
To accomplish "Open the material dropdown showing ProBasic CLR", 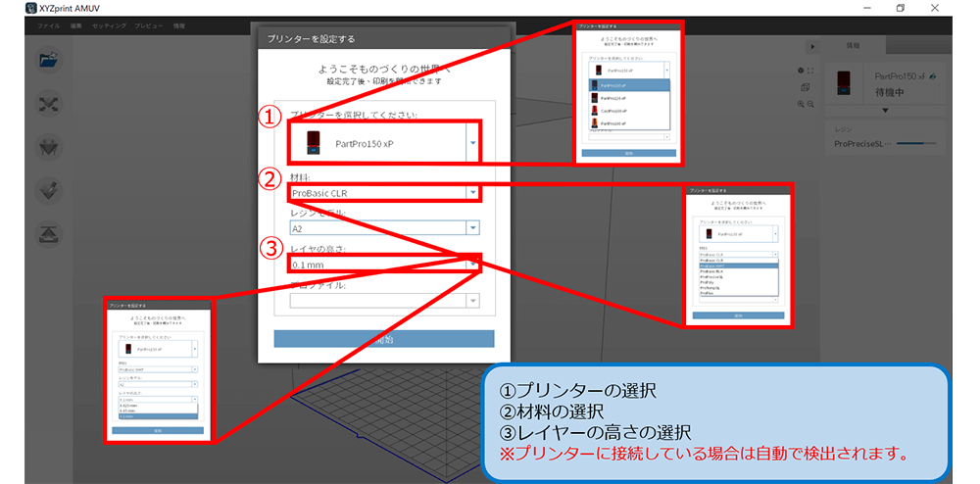I will 384,193.
